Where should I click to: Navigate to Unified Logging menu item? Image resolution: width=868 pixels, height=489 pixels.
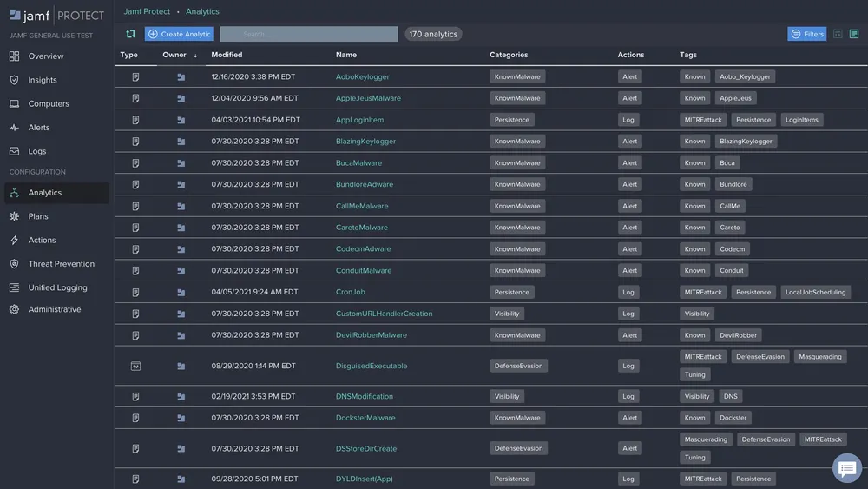click(57, 287)
